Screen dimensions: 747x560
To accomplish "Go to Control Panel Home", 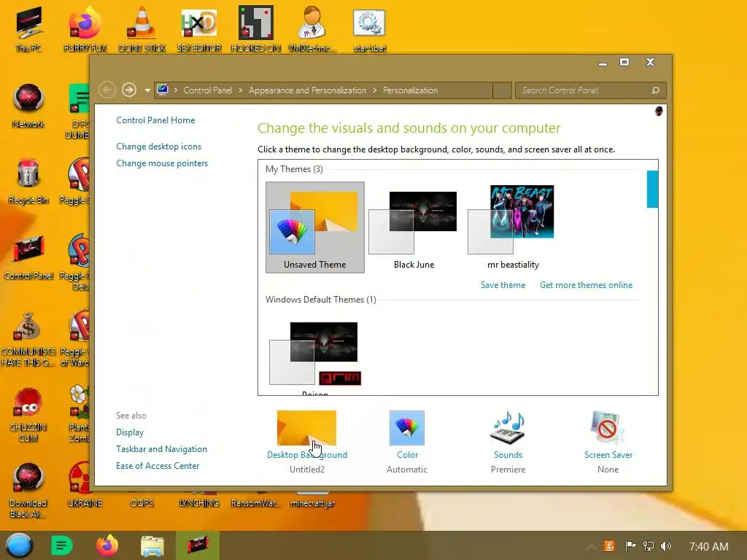I will (x=155, y=120).
